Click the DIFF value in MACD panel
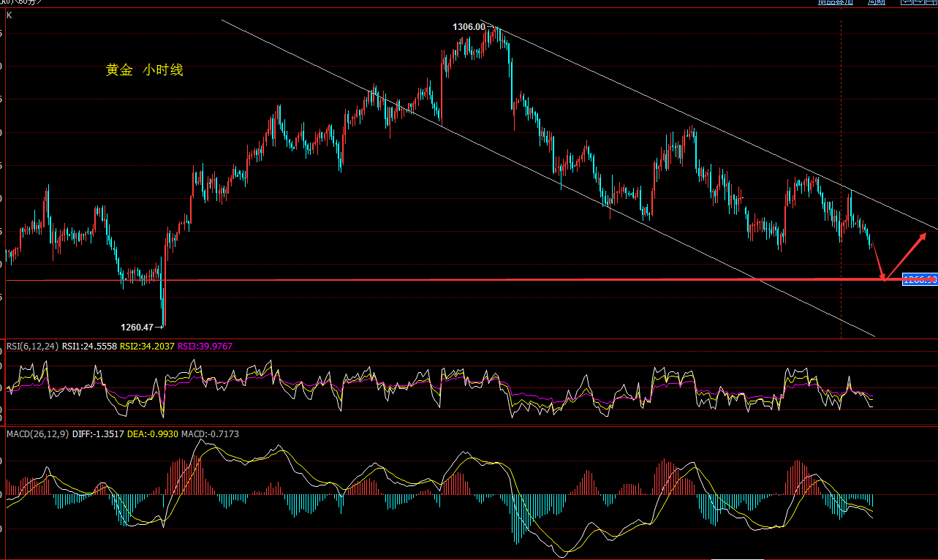 [x=100, y=434]
